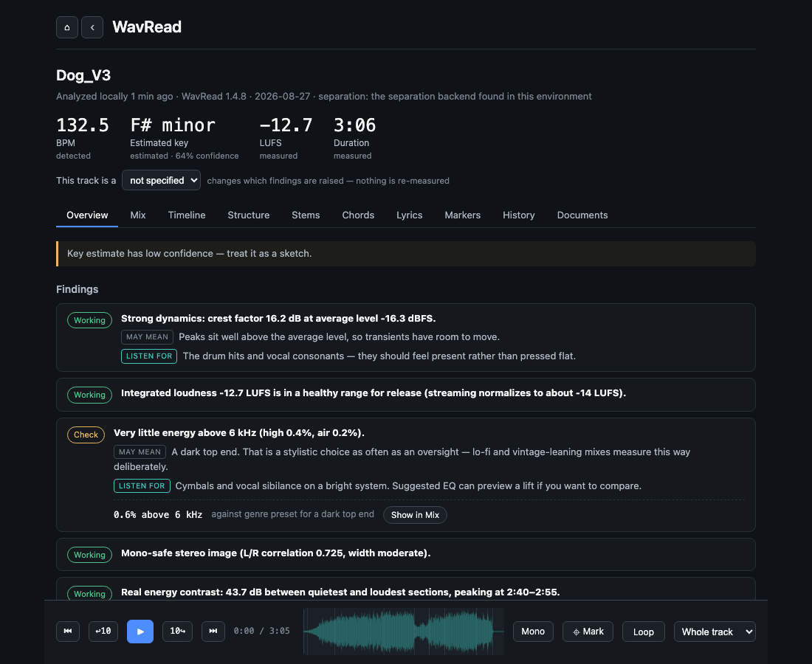Click MAY MEAN tag under very little energy
The width and height of the screenshot is (812, 664).
click(140, 452)
